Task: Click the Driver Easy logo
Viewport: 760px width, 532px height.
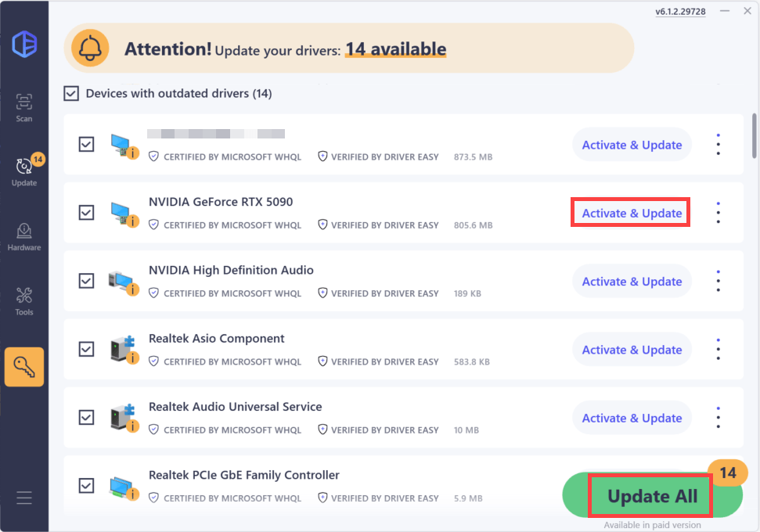Action: (23, 45)
